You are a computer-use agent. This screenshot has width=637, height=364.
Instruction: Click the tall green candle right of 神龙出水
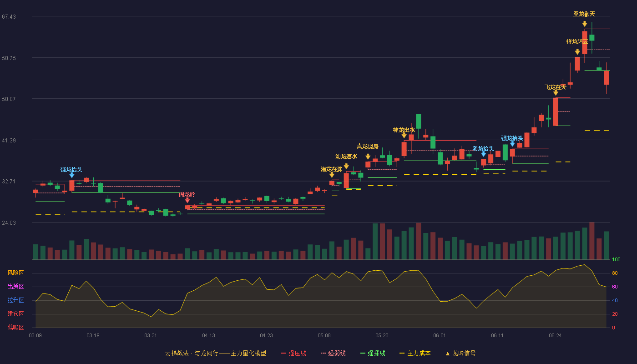tap(419, 121)
